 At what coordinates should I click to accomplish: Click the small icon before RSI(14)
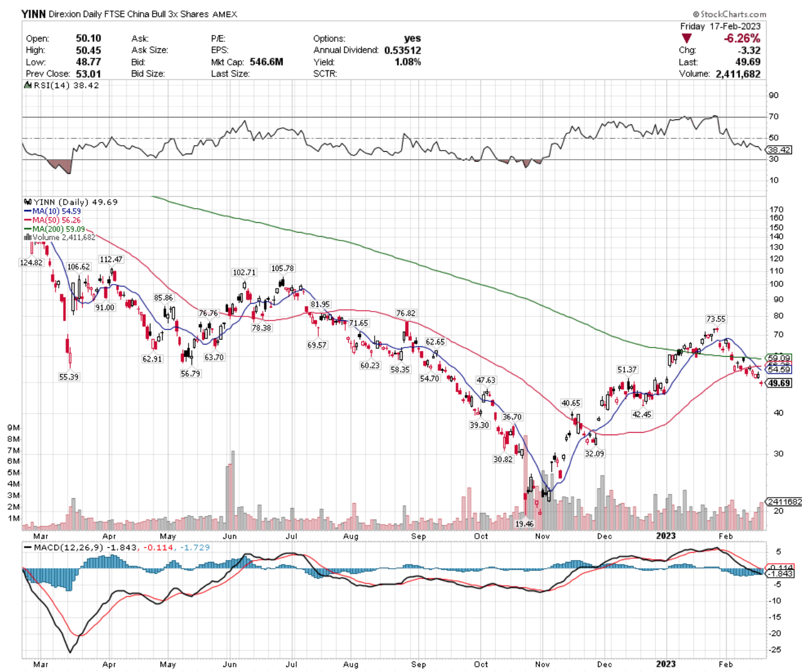[28, 86]
